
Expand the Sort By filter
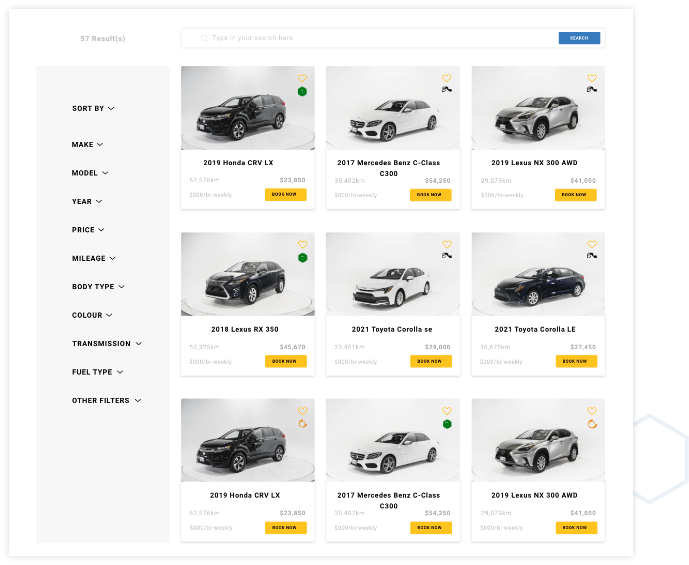(93, 108)
